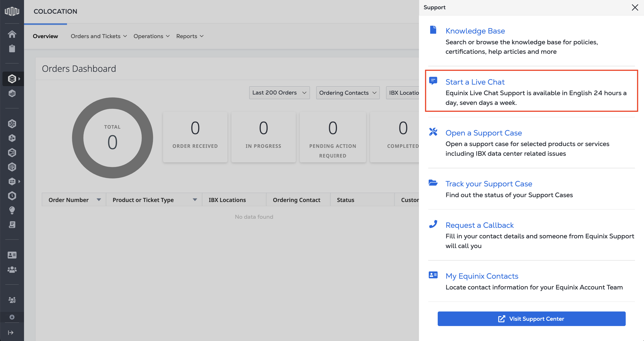This screenshot has height=341, width=644.
Task: Click the Equinix logo in the sidebar
Action: 12,11
